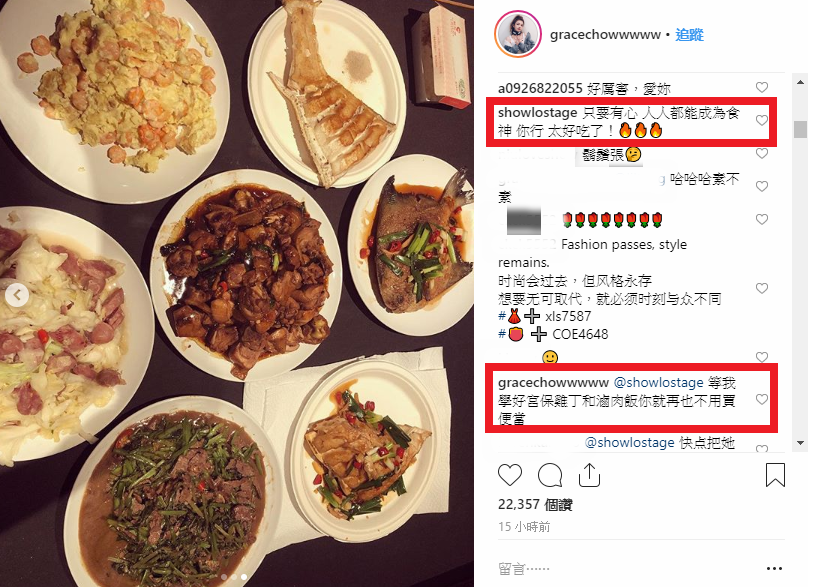Click the scrollbar down arrow

click(x=800, y=443)
